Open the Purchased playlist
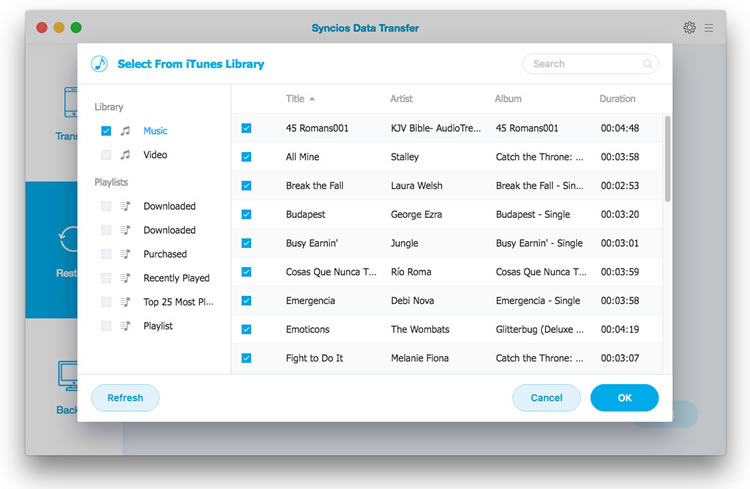This screenshot has width=750, height=489. pyautogui.click(x=165, y=254)
